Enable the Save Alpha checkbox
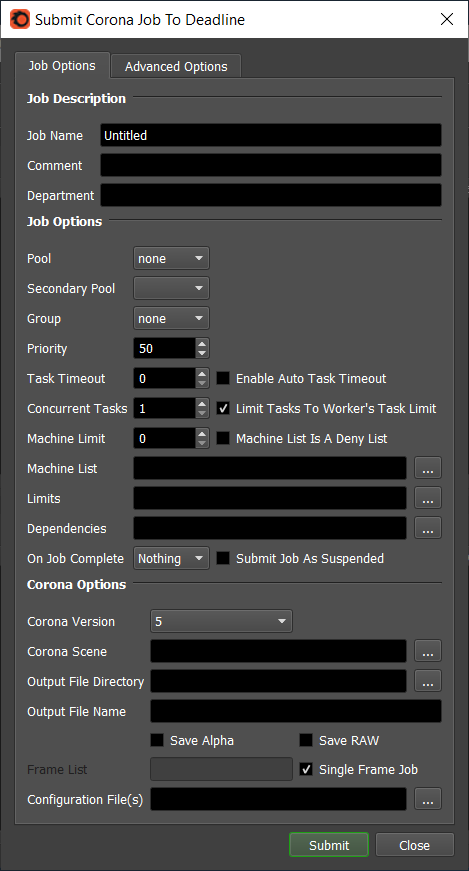Image resolution: width=469 pixels, height=871 pixels. pos(157,740)
